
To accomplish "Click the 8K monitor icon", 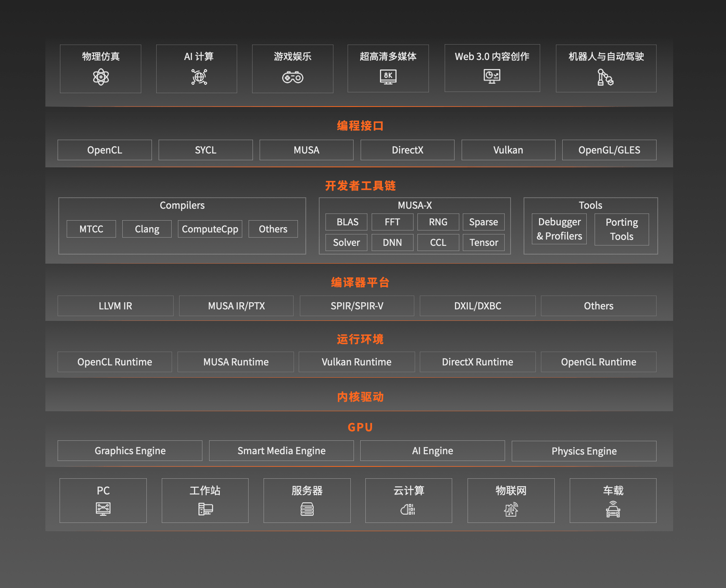I will point(388,77).
